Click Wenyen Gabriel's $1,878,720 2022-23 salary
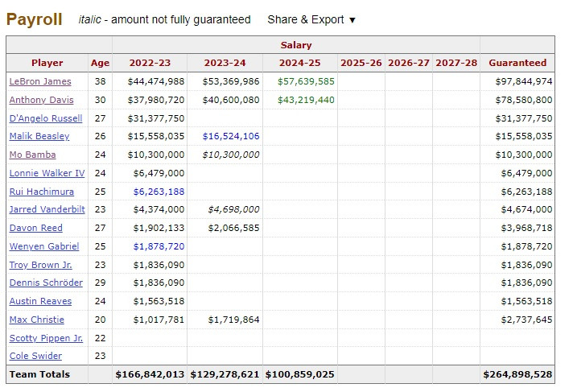 pos(159,246)
